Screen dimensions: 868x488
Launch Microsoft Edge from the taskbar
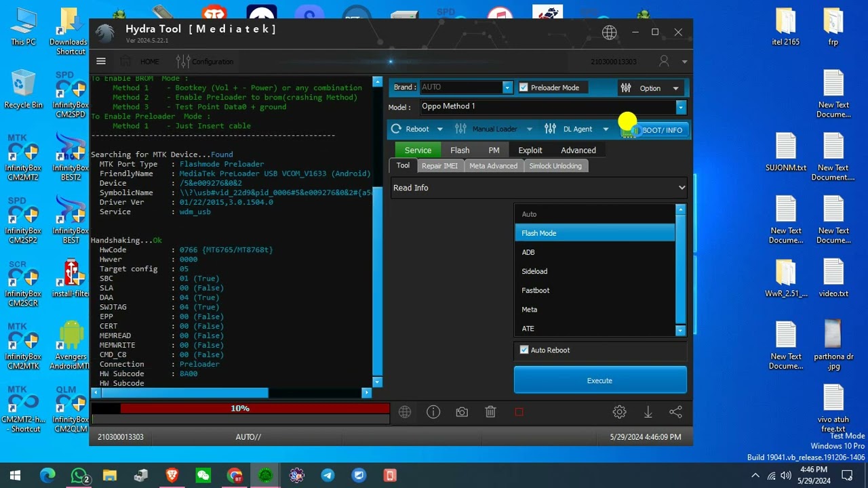coord(47,476)
